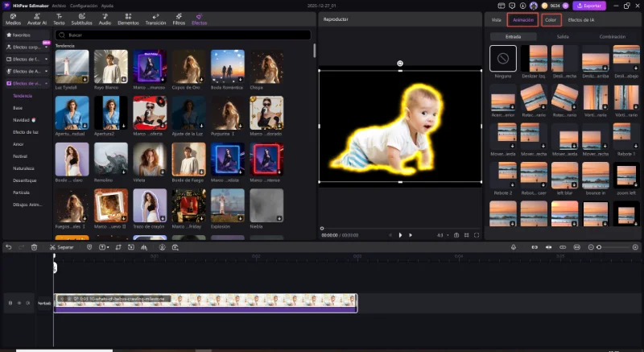Click the player progress bar handle
The image size is (644, 352).
[x=322, y=229]
